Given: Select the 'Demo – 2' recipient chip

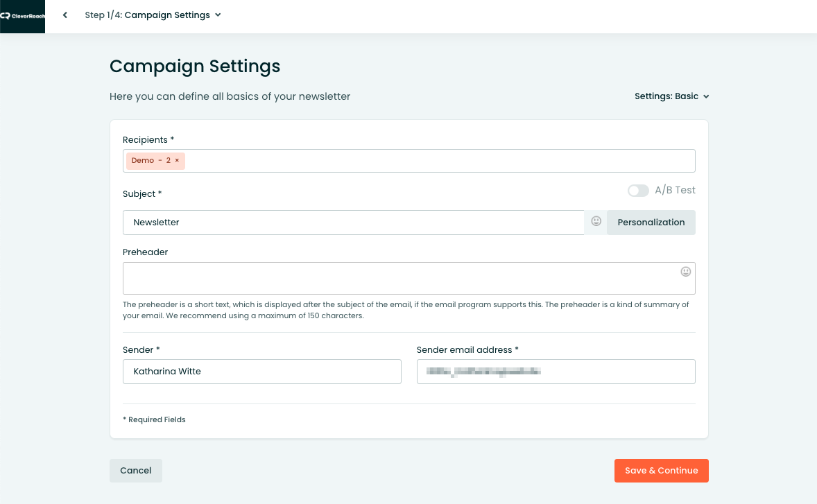Looking at the screenshot, I should tap(149, 160).
